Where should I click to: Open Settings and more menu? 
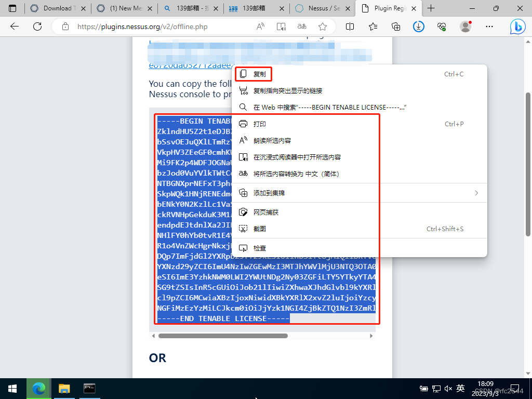tap(489, 26)
